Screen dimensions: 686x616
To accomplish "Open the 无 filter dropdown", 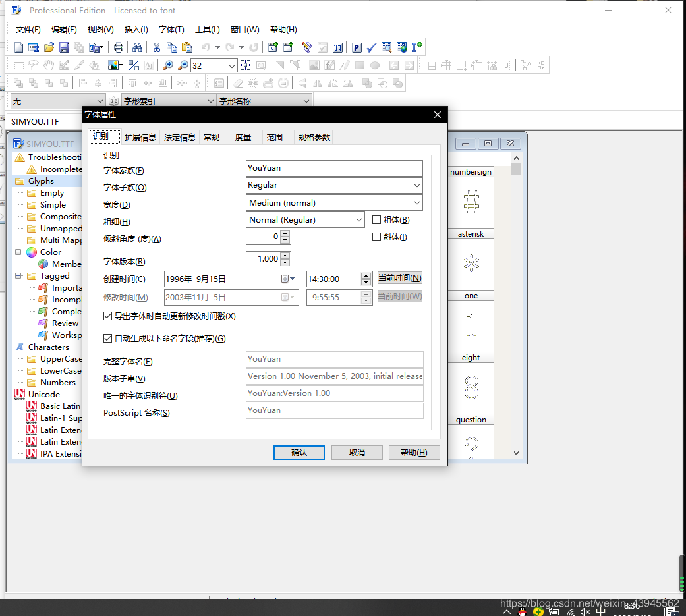I will click(x=100, y=101).
